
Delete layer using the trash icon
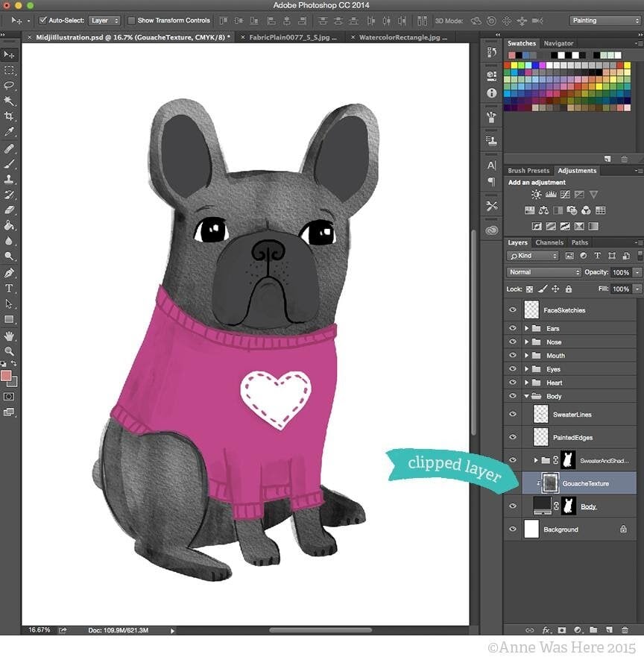(x=624, y=630)
